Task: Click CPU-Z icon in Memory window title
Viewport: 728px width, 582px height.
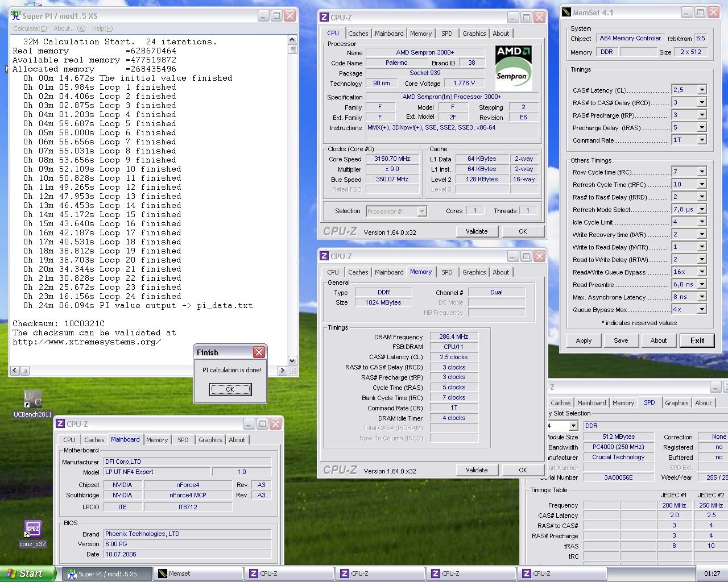Action: [x=324, y=256]
